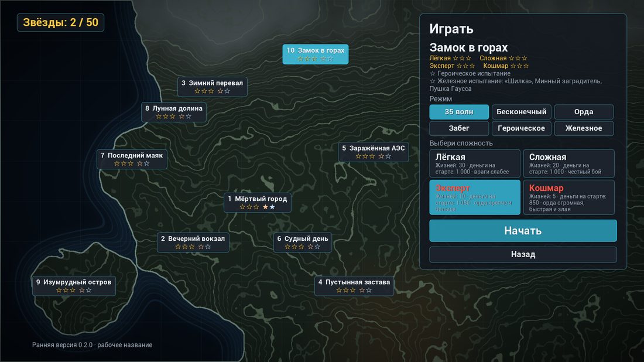Click the Эксперт star summary in header
The width and height of the screenshot is (644, 362).
pyautogui.click(x=452, y=66)
